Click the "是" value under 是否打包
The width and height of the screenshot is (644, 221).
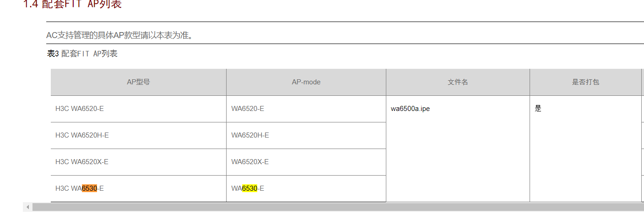point(538,109)
